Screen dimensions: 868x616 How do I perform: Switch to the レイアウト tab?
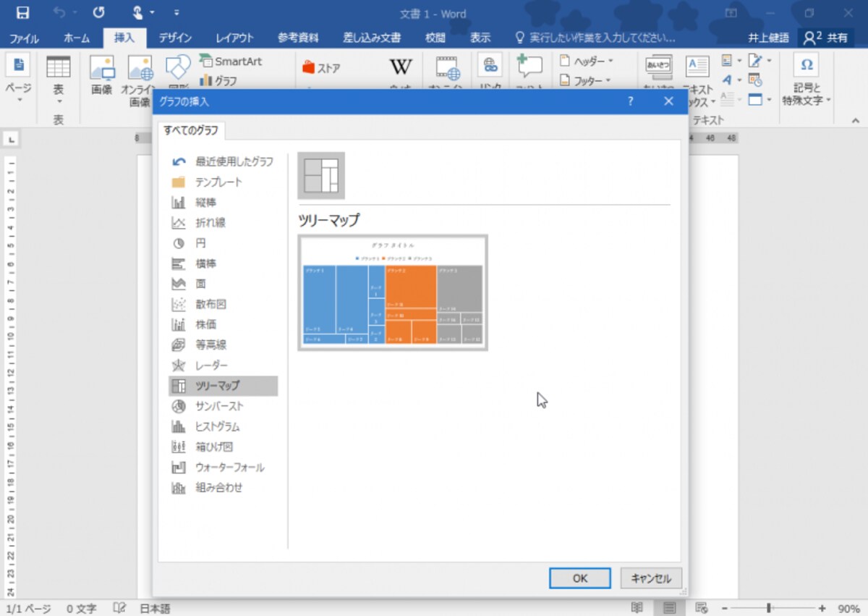(x=234, y=38)
